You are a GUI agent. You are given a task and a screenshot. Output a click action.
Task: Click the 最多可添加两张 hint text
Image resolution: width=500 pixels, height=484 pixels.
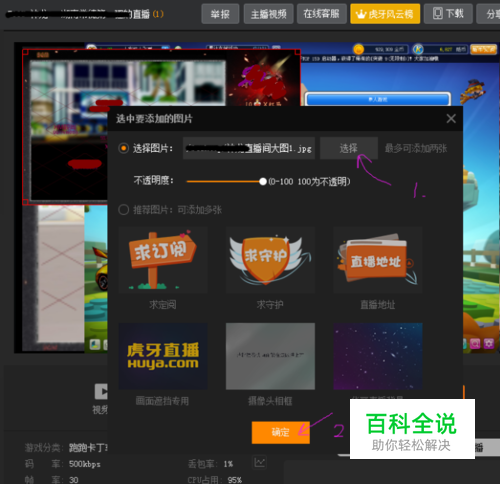point(416,148)
